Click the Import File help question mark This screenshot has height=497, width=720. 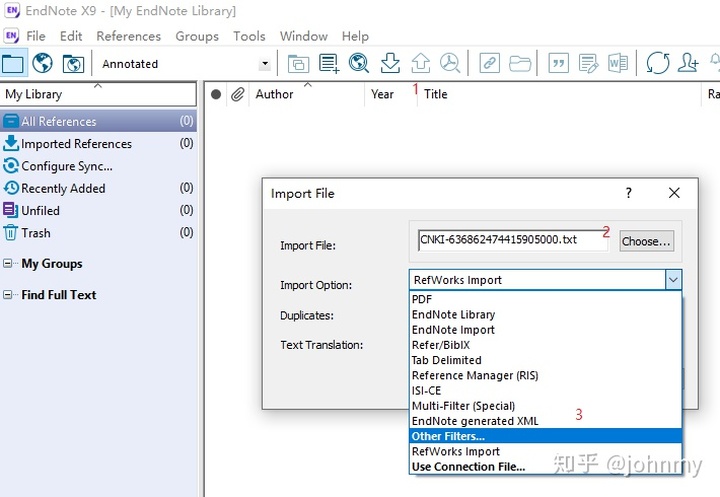pyautogui.click(x=629, y=193)
